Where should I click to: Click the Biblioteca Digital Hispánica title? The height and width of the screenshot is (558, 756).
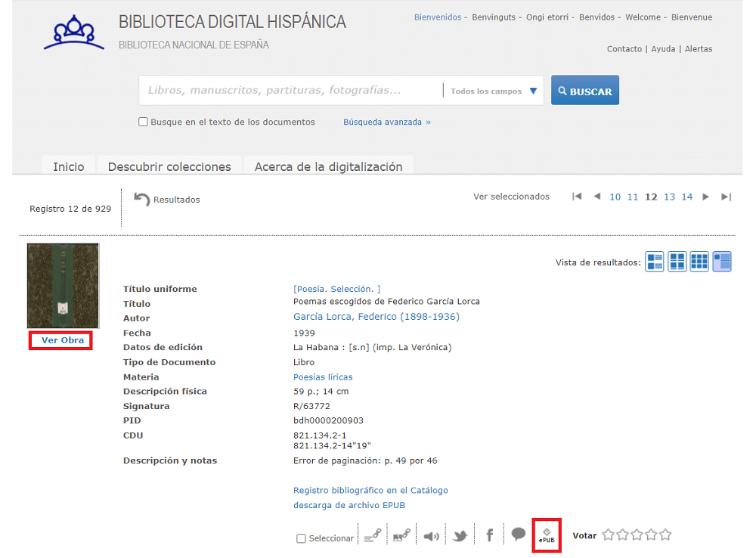232,22
